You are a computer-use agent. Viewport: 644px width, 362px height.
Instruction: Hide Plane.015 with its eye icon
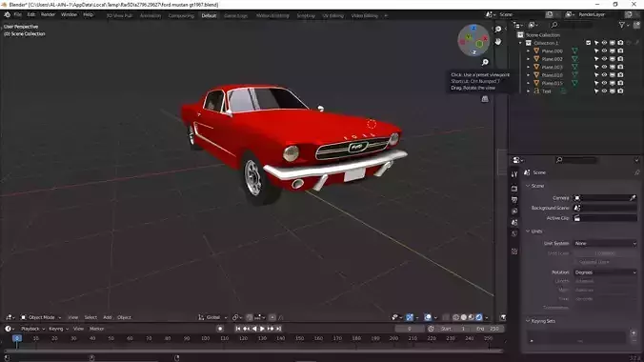coord(604,83)
